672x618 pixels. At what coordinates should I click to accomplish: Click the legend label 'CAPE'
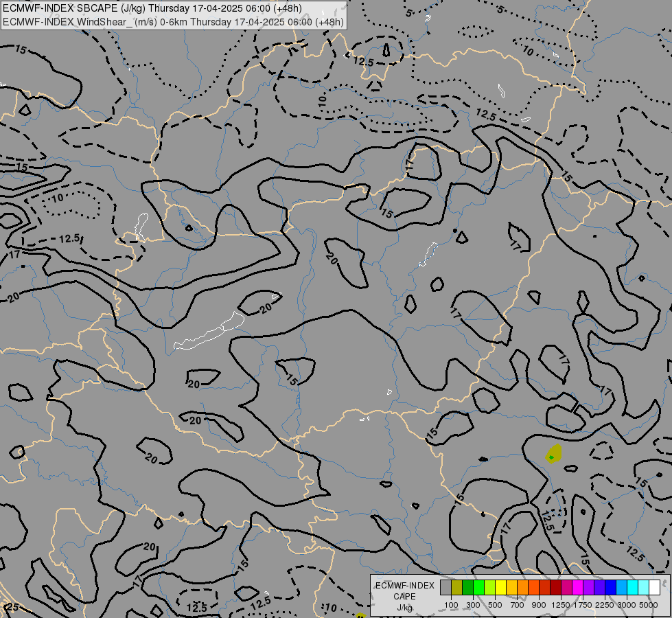404,597
